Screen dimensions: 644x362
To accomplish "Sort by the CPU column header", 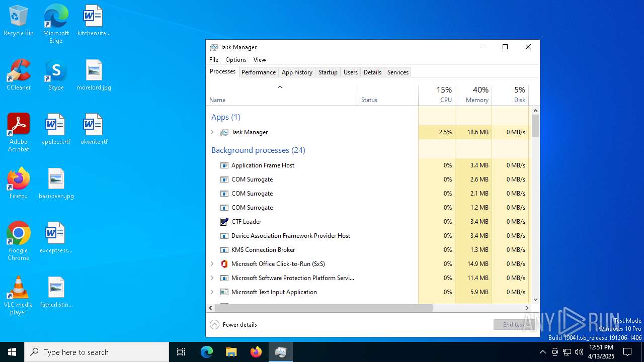I will (x=437, y=95).
